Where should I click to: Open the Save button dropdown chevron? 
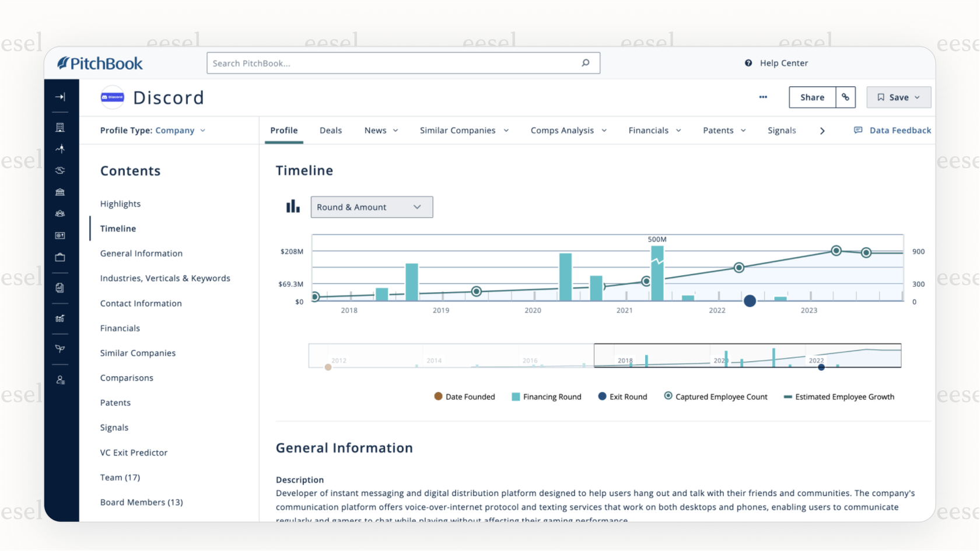pos(917,97)
